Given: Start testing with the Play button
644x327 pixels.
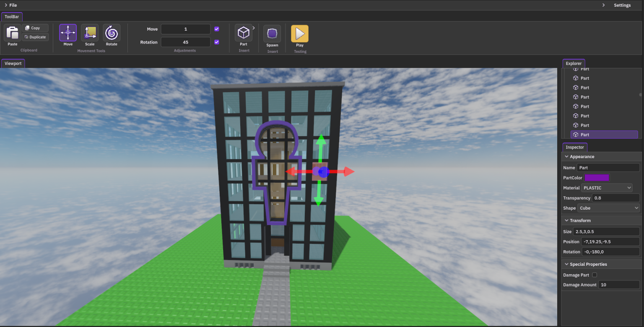Looking at the screenshot, I should [300, 34].
